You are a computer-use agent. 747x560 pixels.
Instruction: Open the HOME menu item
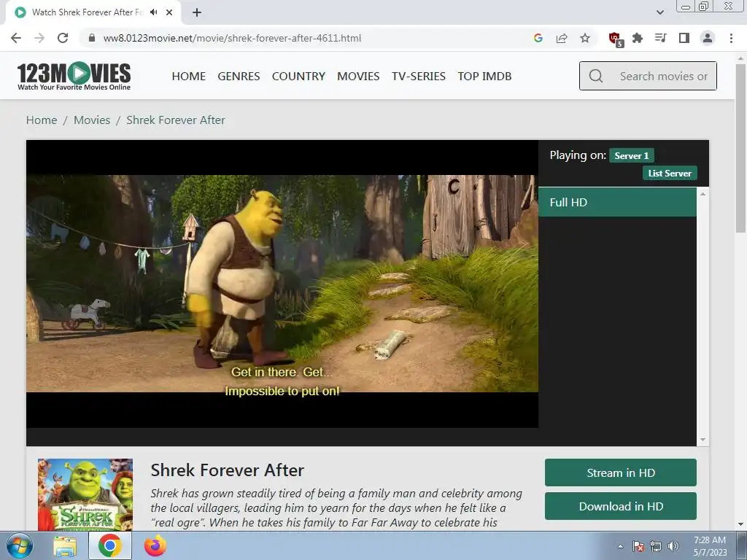pyautogui.click(x=189, y=76)
